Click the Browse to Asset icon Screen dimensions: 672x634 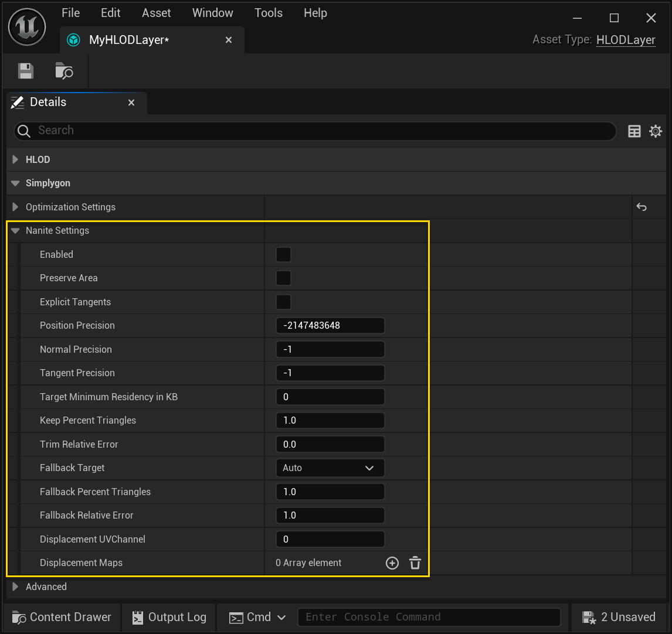click(64, 70)
